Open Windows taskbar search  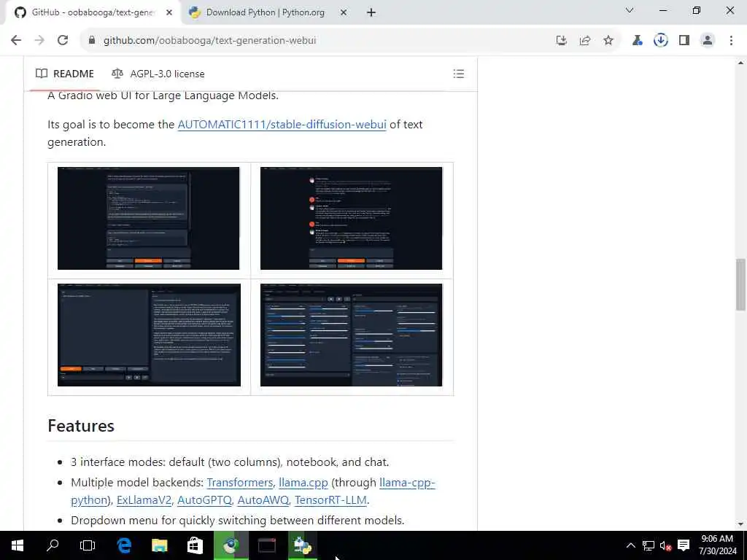(53, 545)
